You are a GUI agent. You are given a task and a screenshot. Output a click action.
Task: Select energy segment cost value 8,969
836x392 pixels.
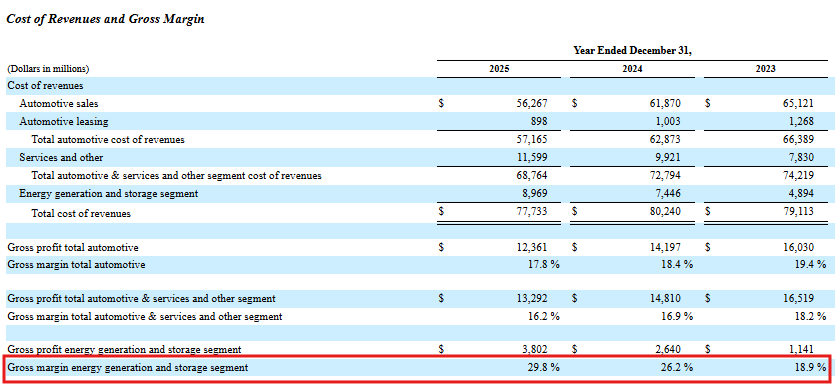[x=534, y=194]
